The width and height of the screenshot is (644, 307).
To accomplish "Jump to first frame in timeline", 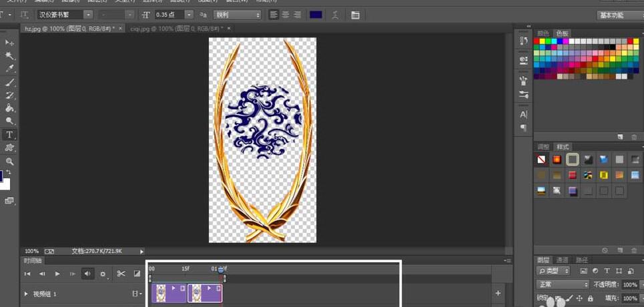I will point(27,274).
